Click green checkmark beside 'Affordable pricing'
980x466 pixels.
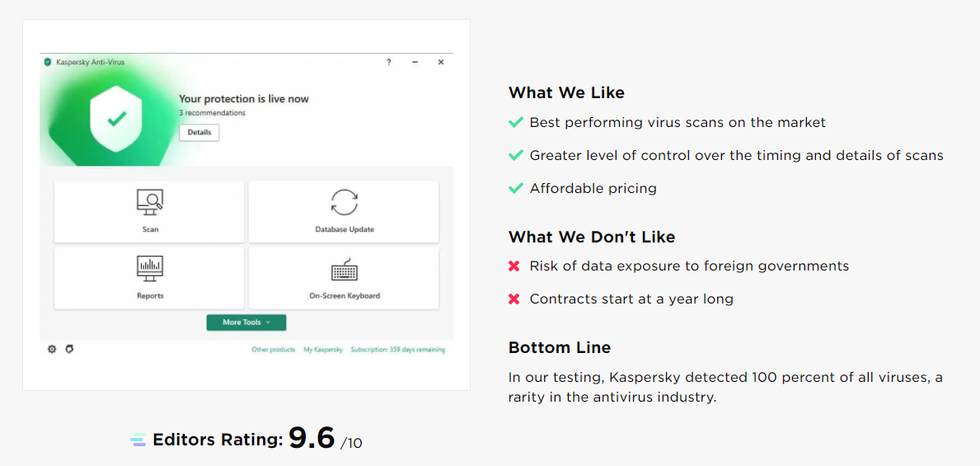click(515, 188)
